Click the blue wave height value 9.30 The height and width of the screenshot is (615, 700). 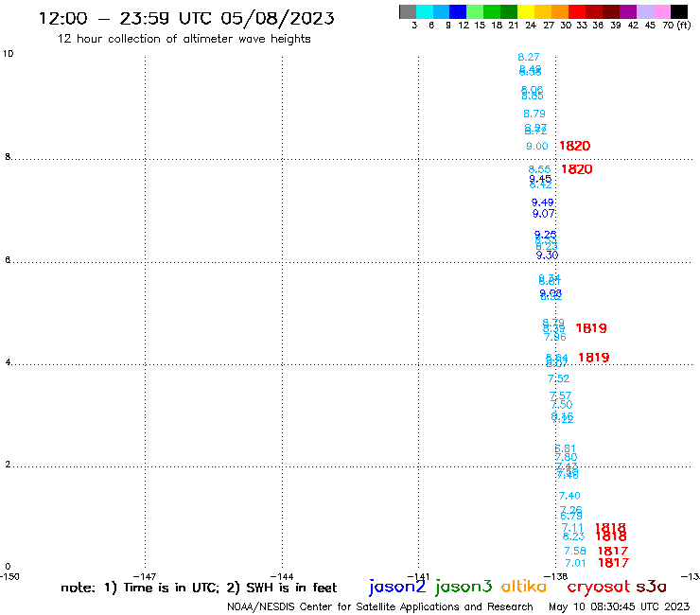coord(548,255)
